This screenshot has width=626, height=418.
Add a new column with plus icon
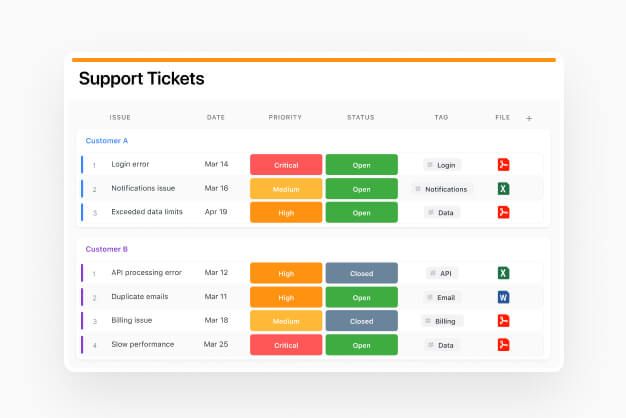pyautogui.click(x=529, y=118)
